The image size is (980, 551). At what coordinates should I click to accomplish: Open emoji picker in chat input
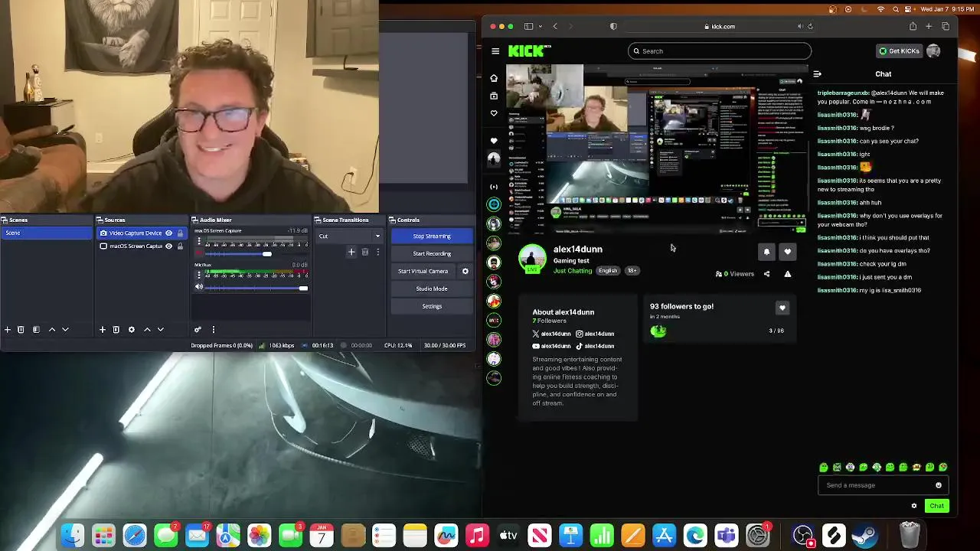[x=939, y=485]
